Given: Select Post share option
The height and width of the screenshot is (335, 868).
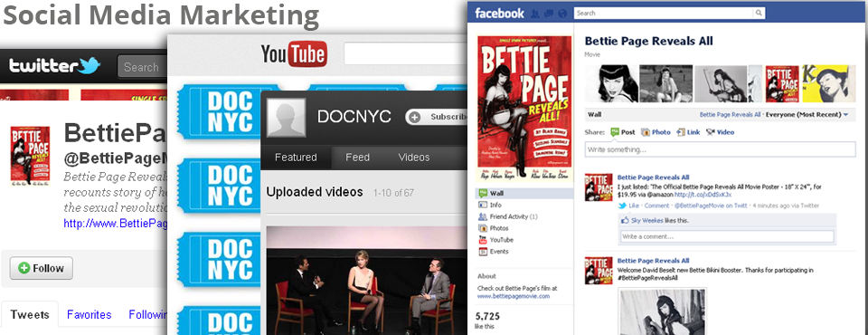Looking at the screenshot, I should coord(623,132).
